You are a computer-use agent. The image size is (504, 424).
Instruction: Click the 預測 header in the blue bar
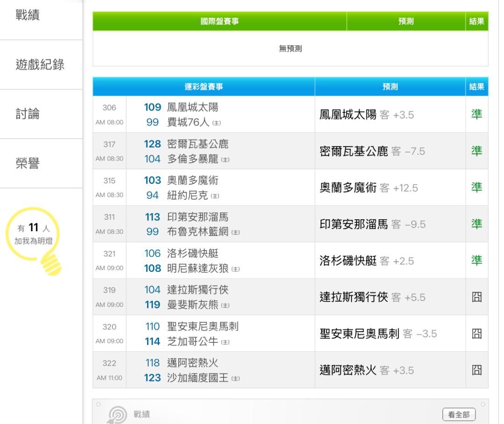[390, 86]
